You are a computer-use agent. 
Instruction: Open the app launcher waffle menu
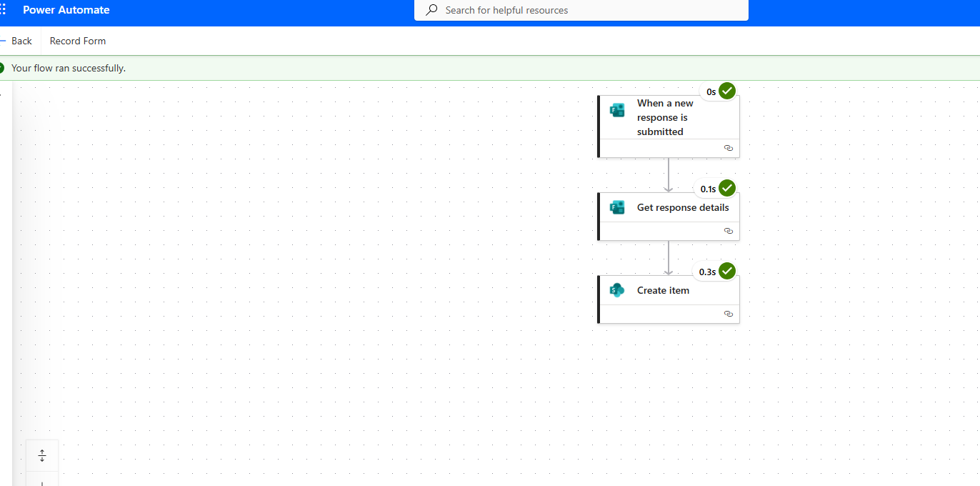(x=3, y=10)
